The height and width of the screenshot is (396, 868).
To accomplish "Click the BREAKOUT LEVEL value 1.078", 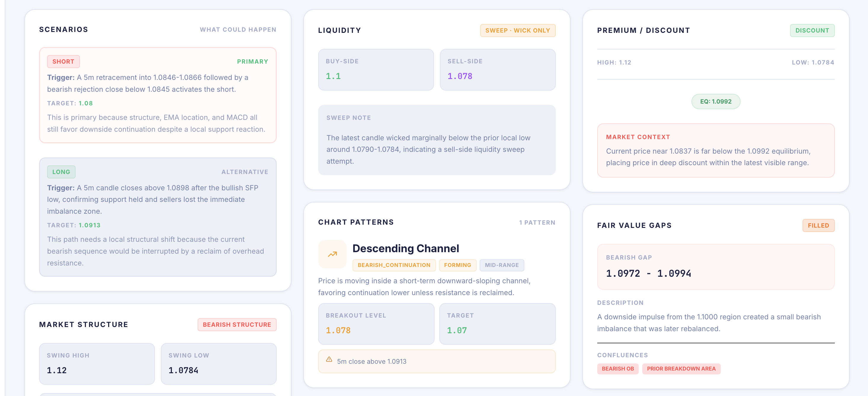I will coord(338,330).
